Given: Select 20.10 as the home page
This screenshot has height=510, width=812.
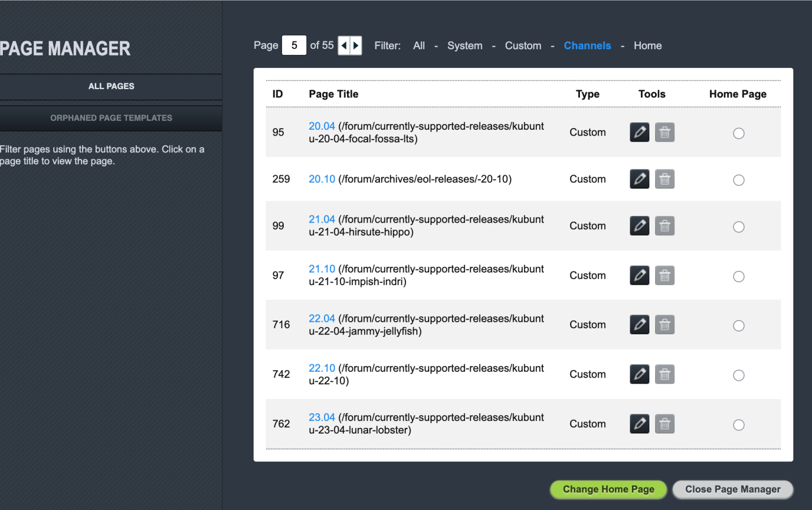Looking at the screenshot, I should pos(738,180).
